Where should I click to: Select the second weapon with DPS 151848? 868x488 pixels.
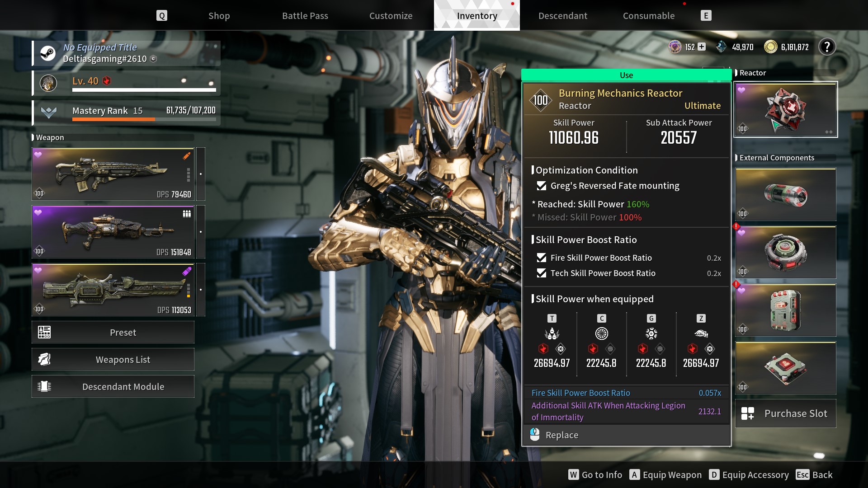click(x=113, y=232)
